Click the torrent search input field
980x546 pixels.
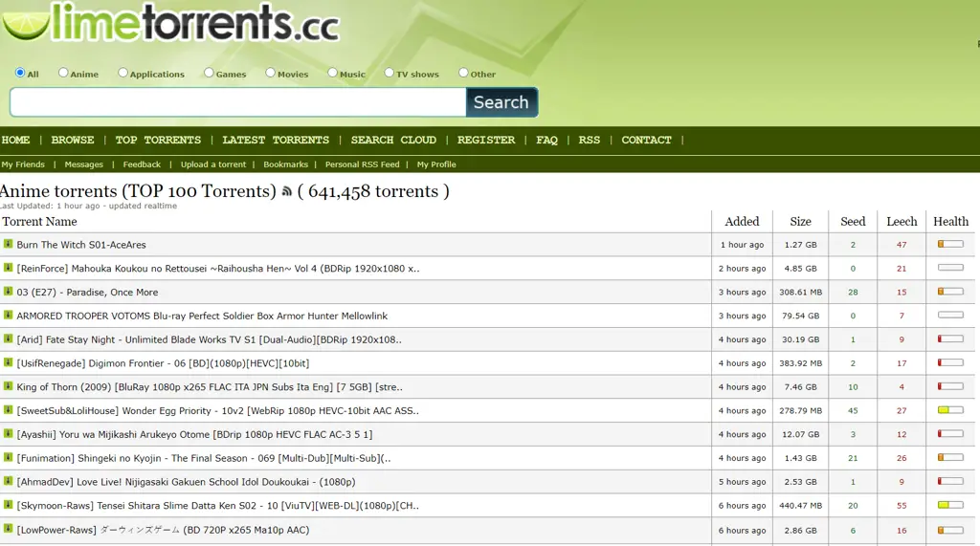click(x=237, y=101)
